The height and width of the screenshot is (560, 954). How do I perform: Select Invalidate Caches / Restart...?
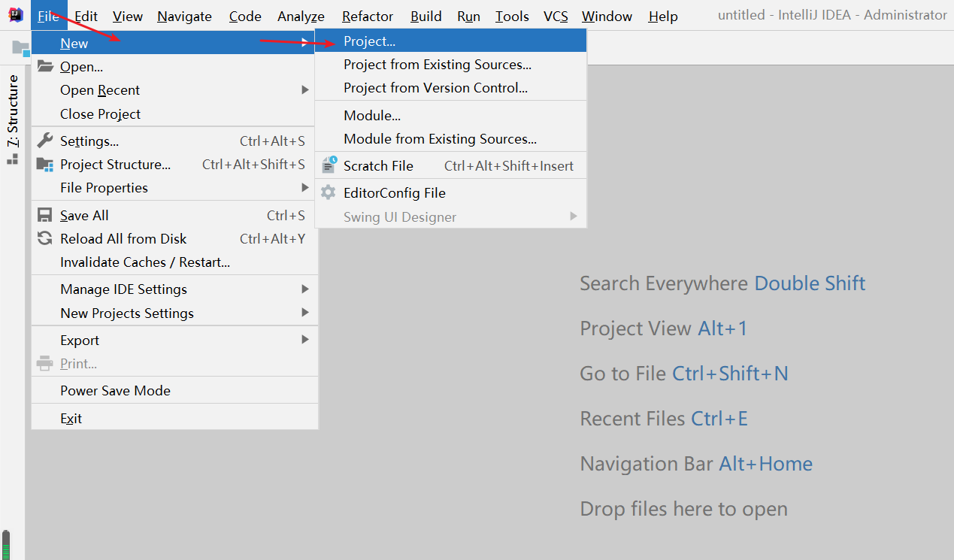(x=174, y=262)
